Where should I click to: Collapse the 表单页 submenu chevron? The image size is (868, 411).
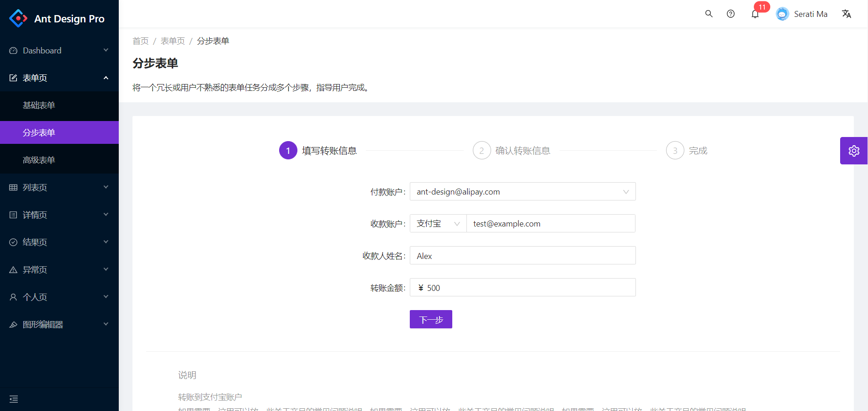[x=106, y=78]
